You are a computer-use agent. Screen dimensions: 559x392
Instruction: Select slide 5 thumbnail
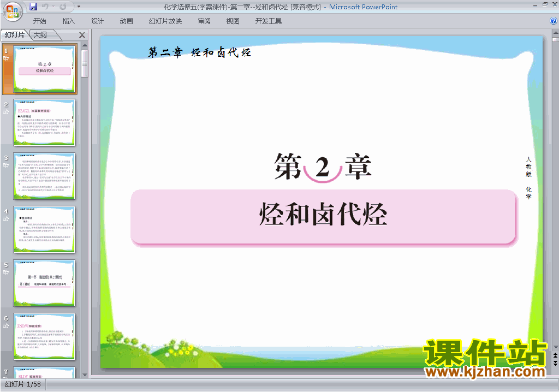[44, 283]
